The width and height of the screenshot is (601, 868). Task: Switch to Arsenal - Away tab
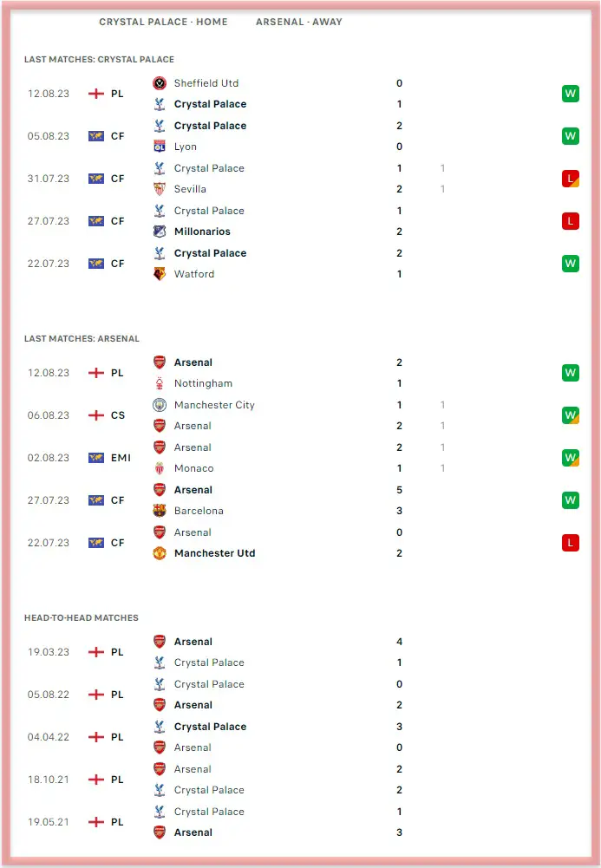coord(298,22)
